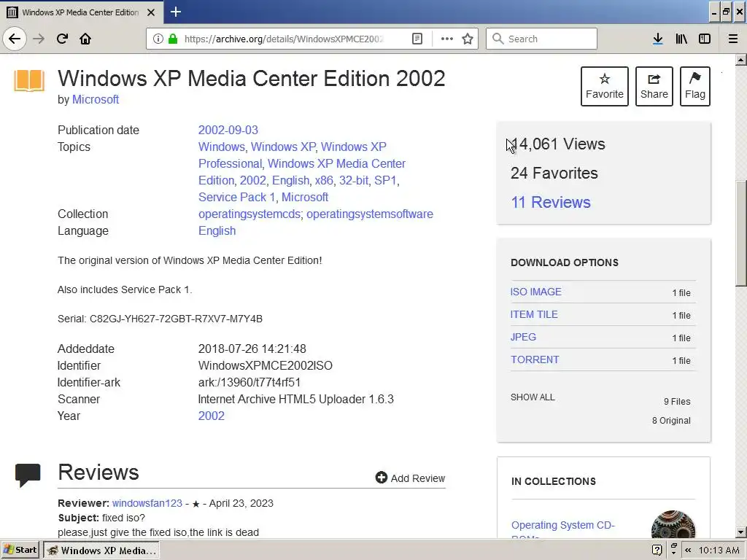Jump to the 11 Reviews link

tap(550, 203)
